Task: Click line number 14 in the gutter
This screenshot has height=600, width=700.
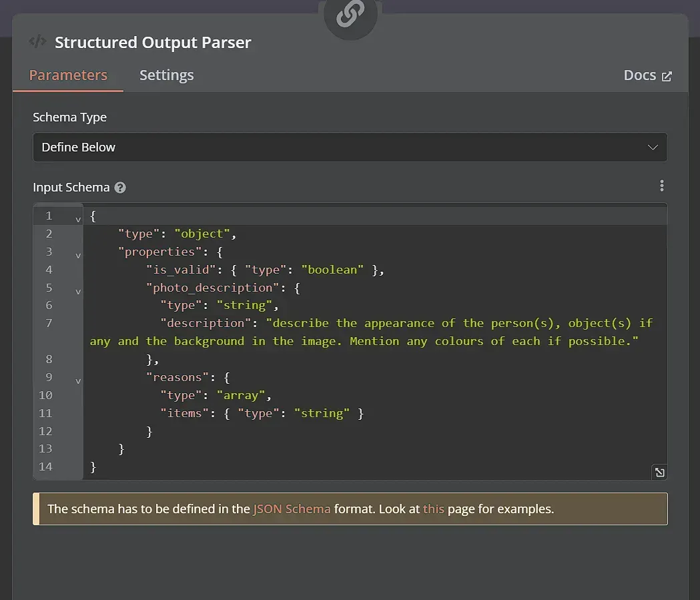Action: pyautogui.click(x=45, y=467)
